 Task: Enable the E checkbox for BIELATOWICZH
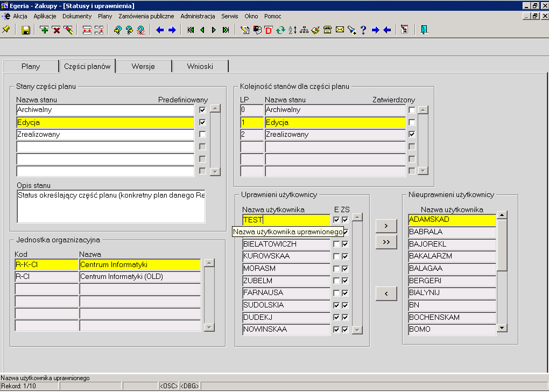[x=336, y=244]
